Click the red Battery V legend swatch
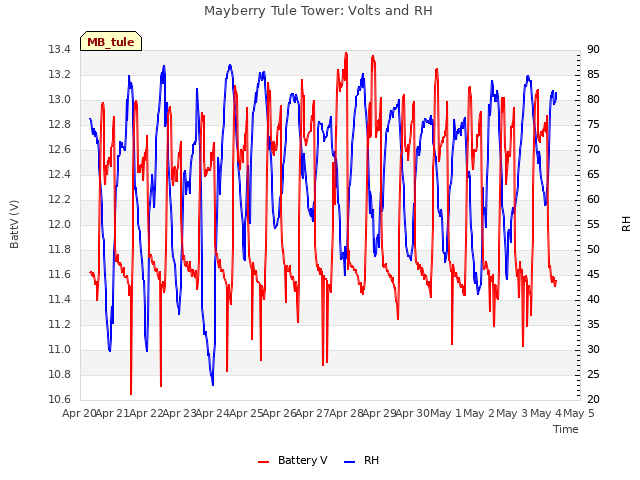 click(x=264, y=461)
